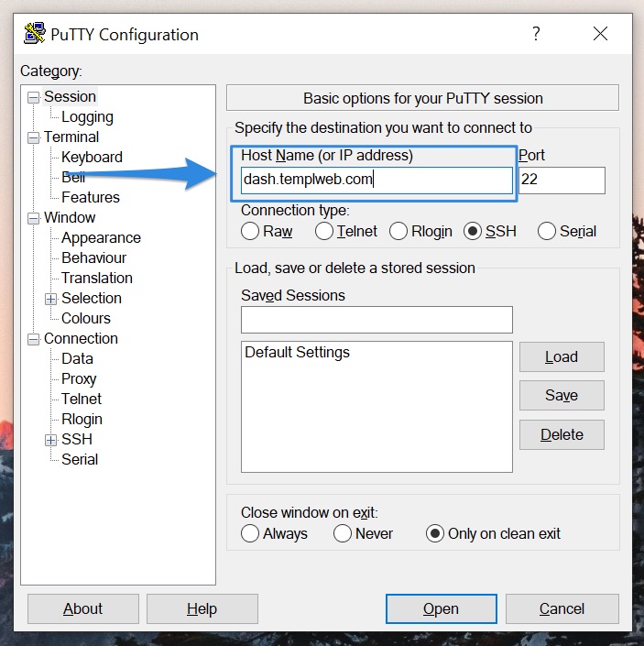Viewport: 644px width, 646px height.
Task: Choose the Rlogin connection type radio button
Action: pyautogui.click(x=398, y=231)
